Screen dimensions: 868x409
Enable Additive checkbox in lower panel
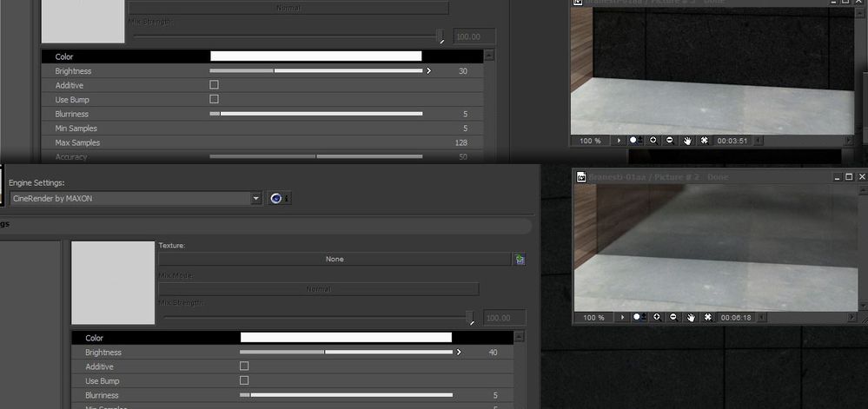[x=244, y=366]
